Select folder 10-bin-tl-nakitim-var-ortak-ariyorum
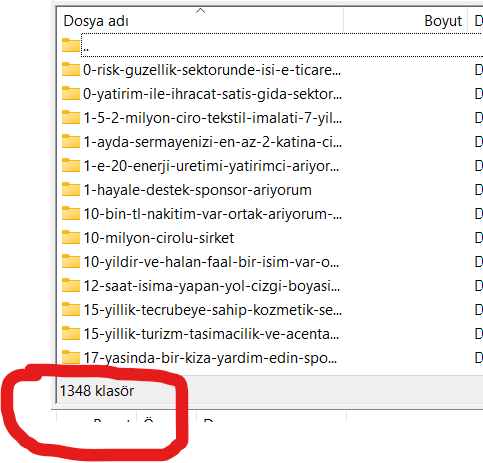This screenshot has width=483, height=463. pos(212,214)
